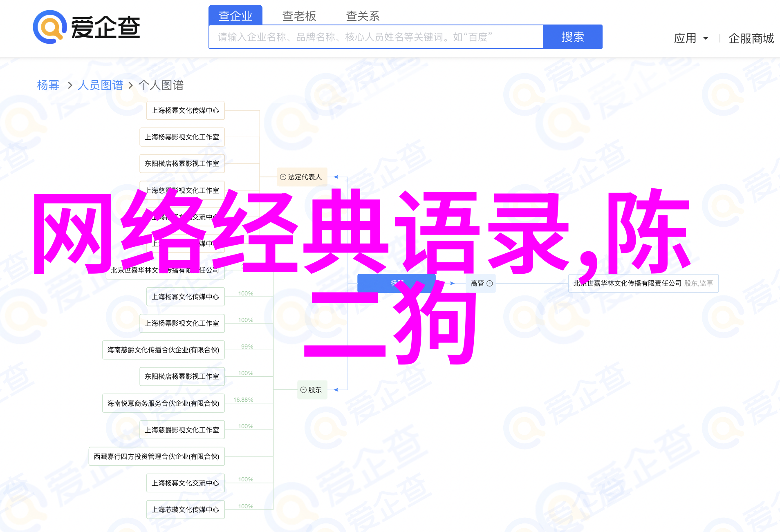Select 上海芯璇文化传媒中心 node
780x532 pixels.
[x=186, y=510]
